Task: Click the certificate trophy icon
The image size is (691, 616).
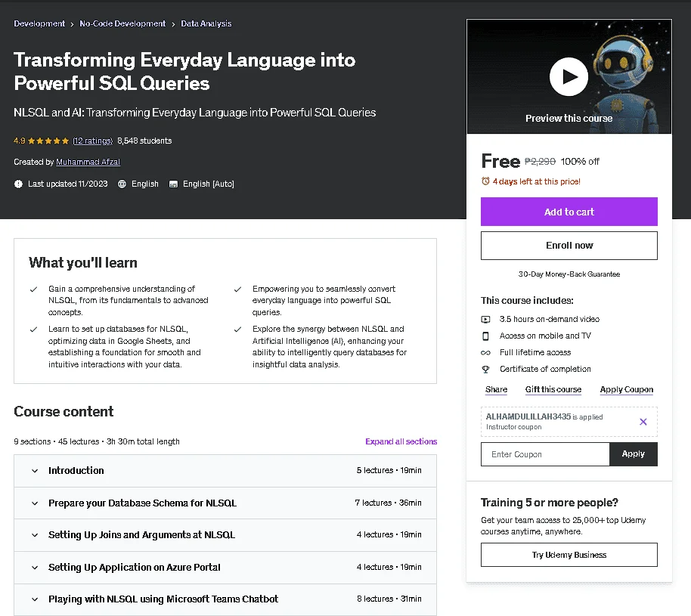Action: 485,370
